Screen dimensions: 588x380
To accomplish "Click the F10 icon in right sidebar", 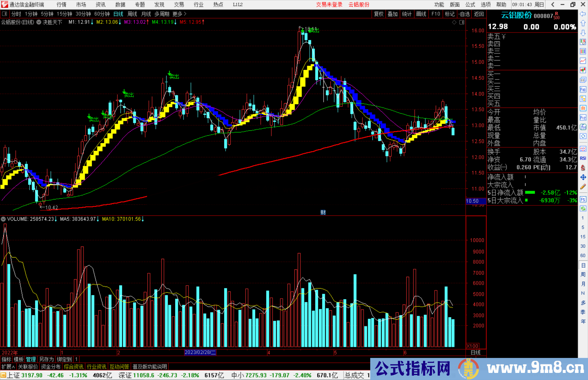I will (x=583, y=90).
